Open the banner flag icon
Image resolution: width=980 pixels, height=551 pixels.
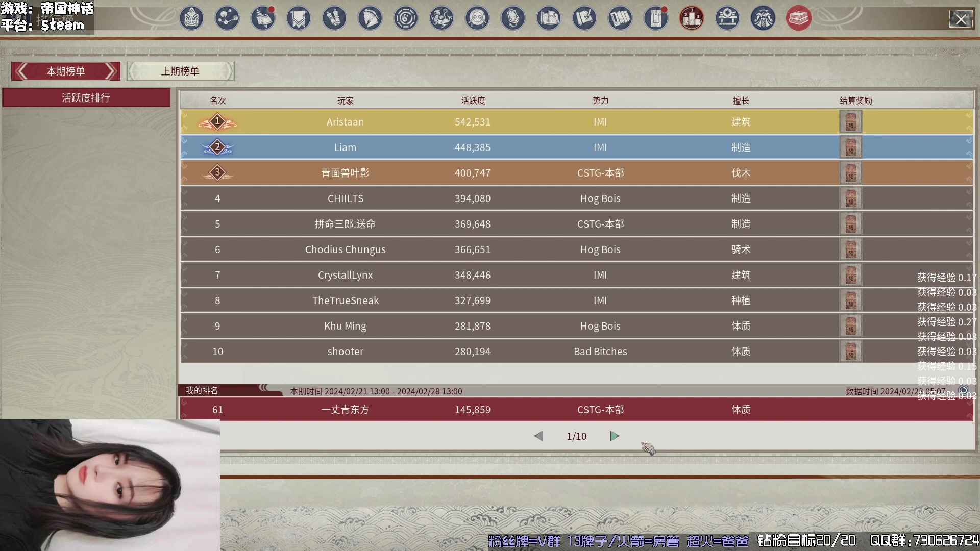[299, 18]
